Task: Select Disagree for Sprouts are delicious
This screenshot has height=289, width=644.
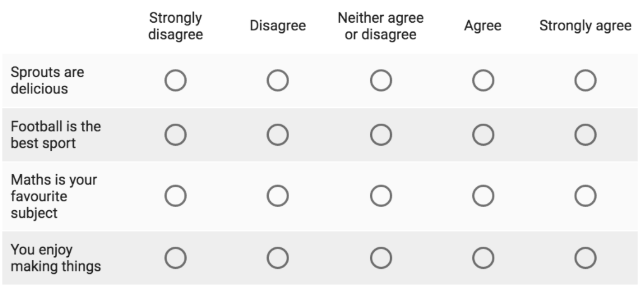Action: pos(278,81)
